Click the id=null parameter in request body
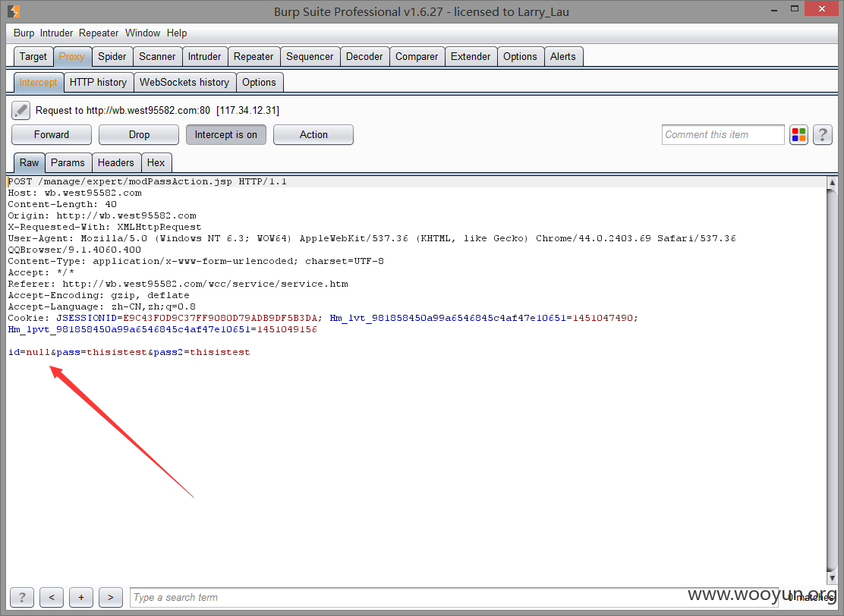 pos(29,352)
